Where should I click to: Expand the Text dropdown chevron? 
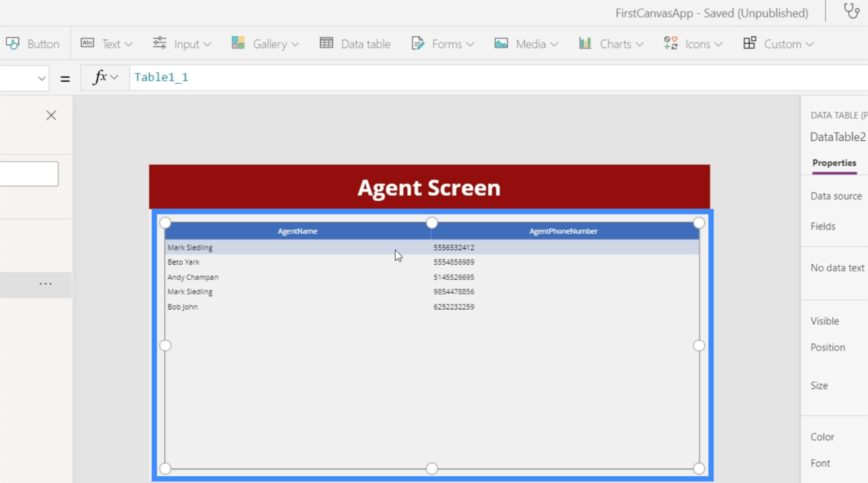[x=129, y=44]
